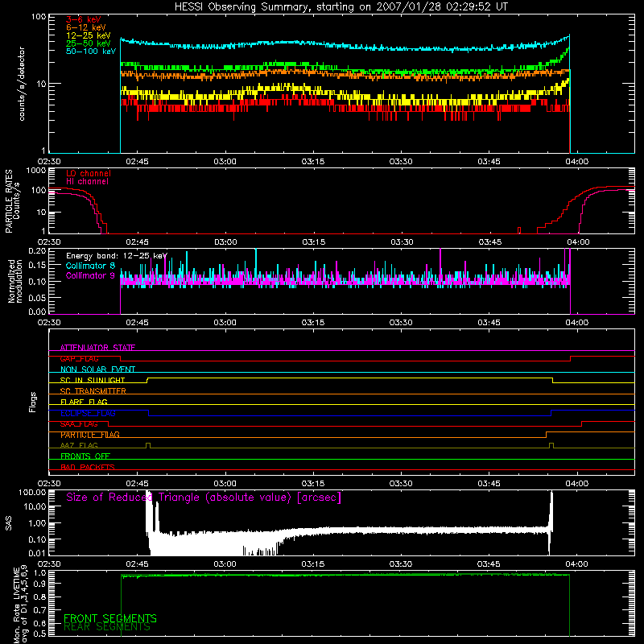This screenshot has height=644, width=644.
Task: Click the 04:00 time label under SAS panel
Action: pos(576,564)
